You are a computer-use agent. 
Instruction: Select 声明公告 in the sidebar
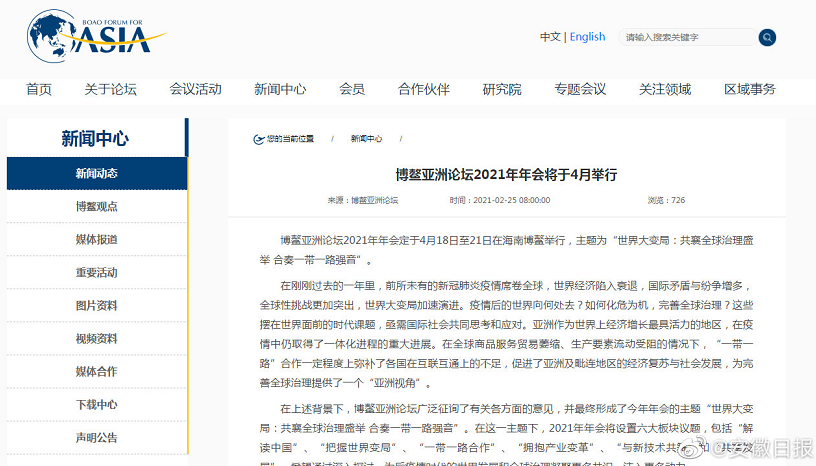tap(97, 438)
